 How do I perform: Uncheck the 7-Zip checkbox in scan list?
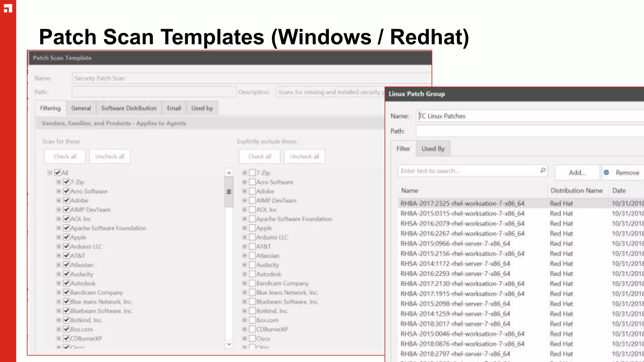pyautogui.click(x=66, y=182)
